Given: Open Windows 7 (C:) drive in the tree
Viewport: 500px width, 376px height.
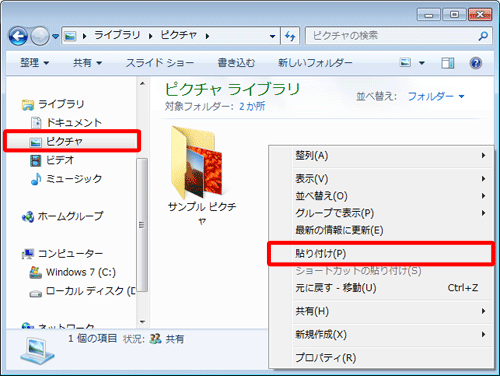Looking at the screenshot, I should [x=81, y=272].
